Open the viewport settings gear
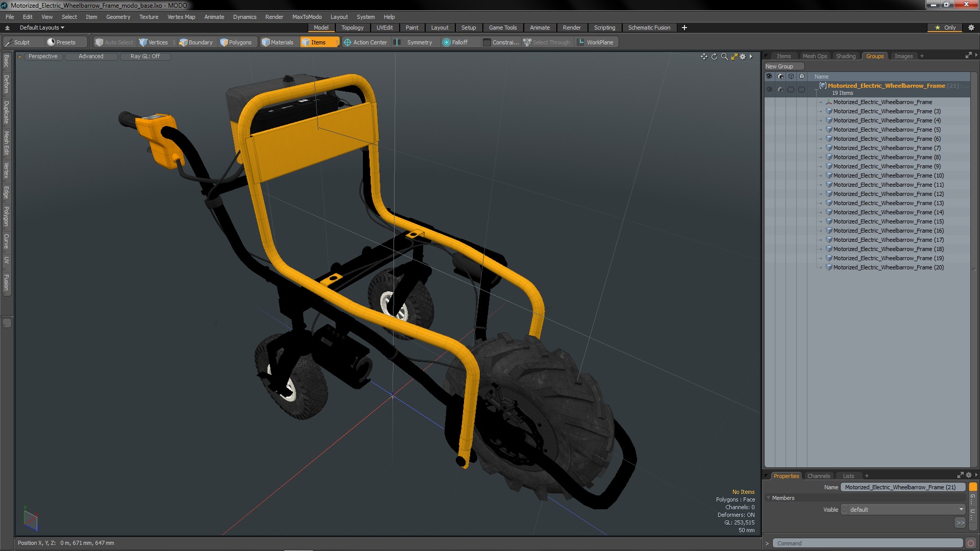The width and height of the screenshot is (980, 551). click(743, 57)
